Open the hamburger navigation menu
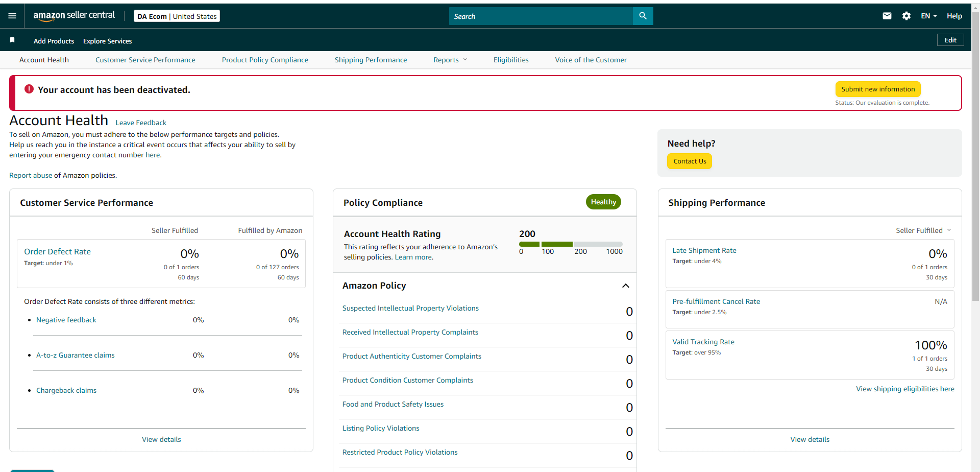Screen dimensions: 980x472 point(12,16)
